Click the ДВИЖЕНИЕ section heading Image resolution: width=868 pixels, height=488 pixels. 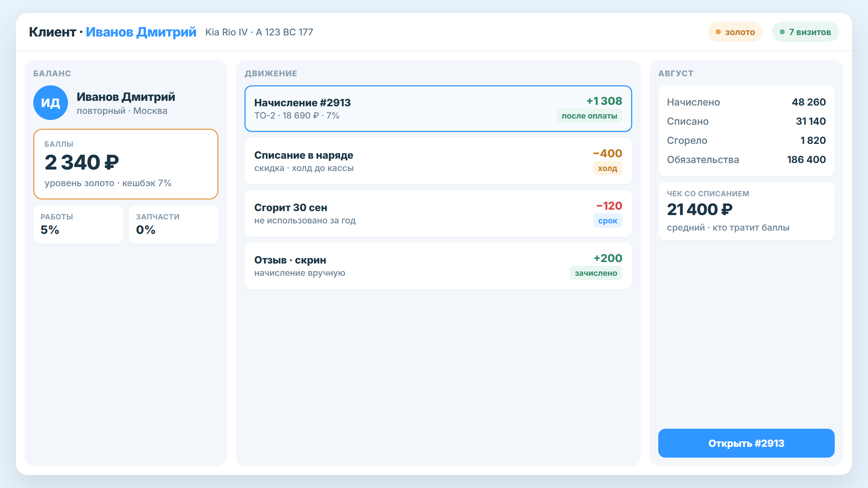pyautogui.click(x=271, y=73)
